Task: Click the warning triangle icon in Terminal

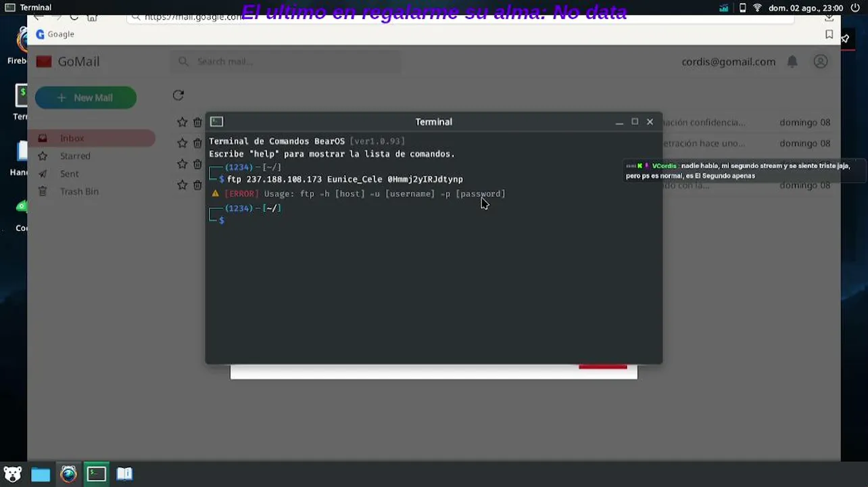Action: click(x=216, y=193)
